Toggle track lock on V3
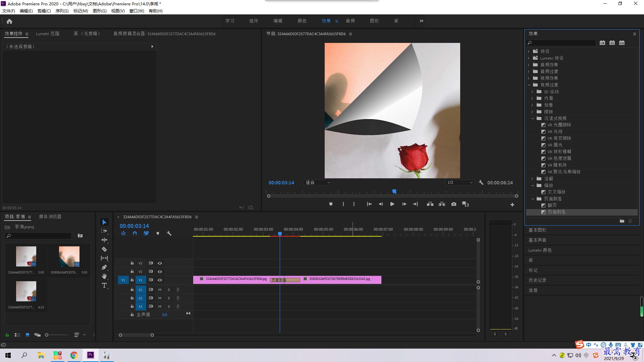Screen dimensions: 644x362 [x=132, y=263]
